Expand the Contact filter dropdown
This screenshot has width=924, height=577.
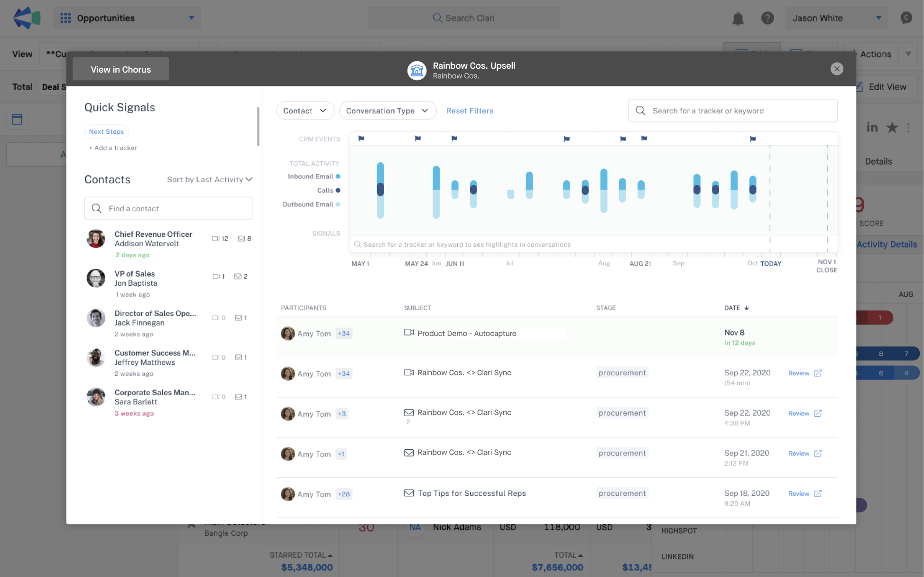tap(304, 110)
